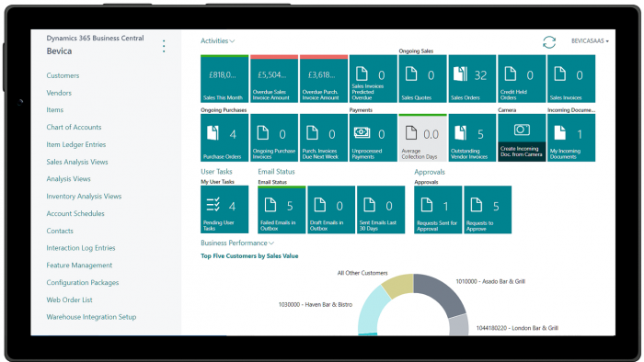This screenshot has width=644, height=362.
Task: Click the Email Status heading
Action: point(276,172)
